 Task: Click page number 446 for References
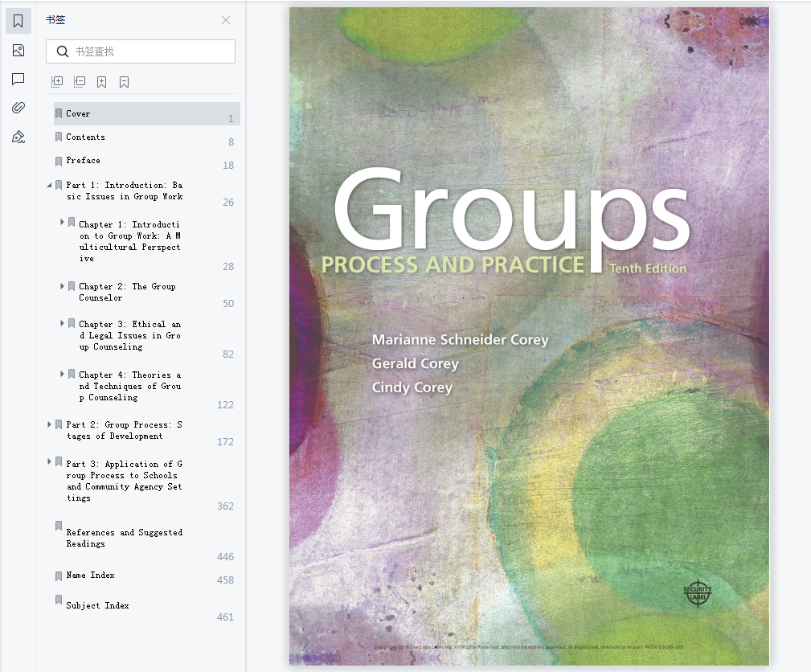click(225, 556)
